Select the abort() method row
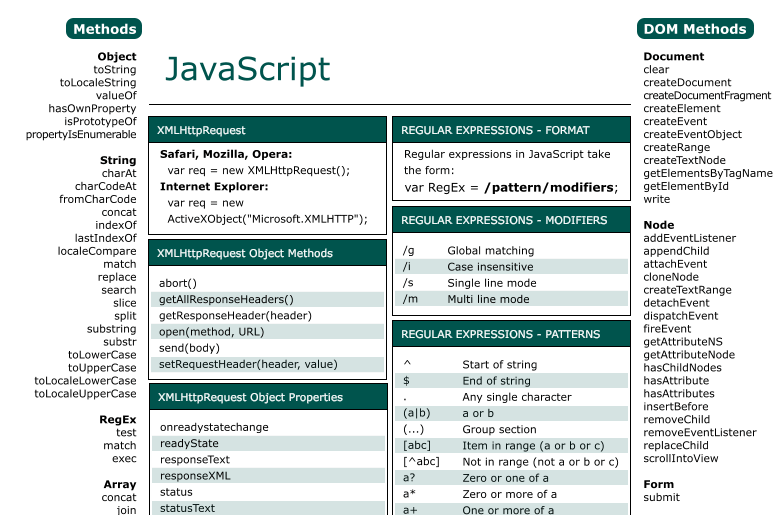 (268, 283)
